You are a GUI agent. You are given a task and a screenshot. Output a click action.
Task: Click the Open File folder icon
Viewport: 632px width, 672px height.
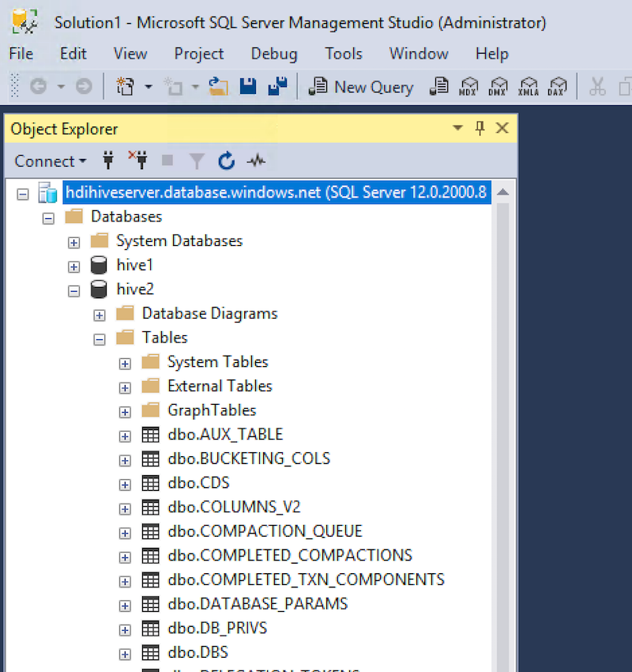[218, 87]
